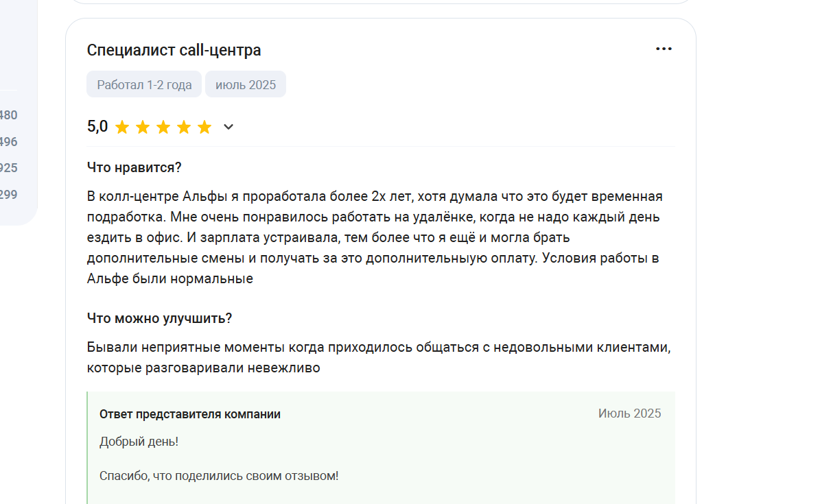The width and height of the screenshot is (831, 504).
Task: Click the 925 count in left sidebar
Action: pyautogui.click(x=8, y=168)
